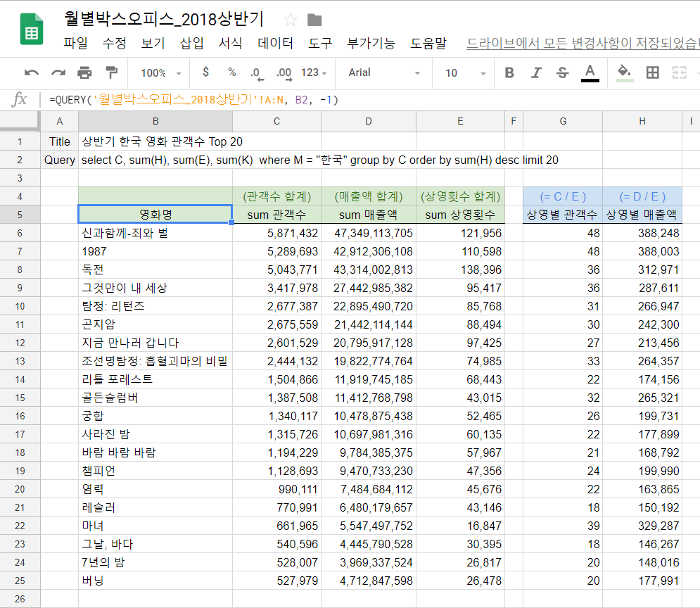Viewport: 700px width, 608px height.
Task: Click the redo arrow icon
Action: click(58, 72)
